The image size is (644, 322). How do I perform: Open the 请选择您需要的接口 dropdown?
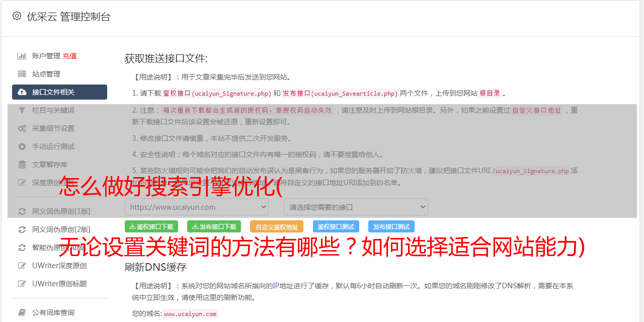click(356, 207)
